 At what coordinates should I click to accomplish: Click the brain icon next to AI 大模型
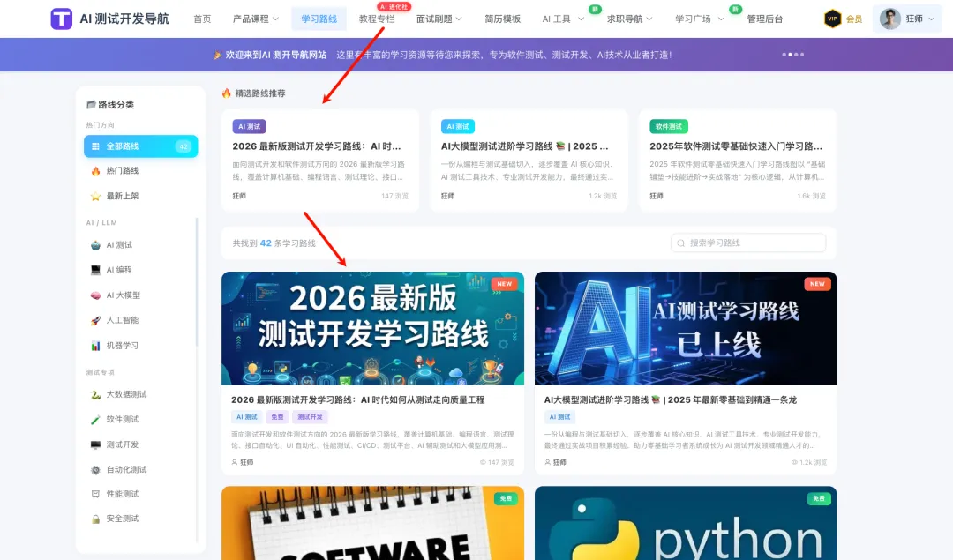tap(95, 295)
